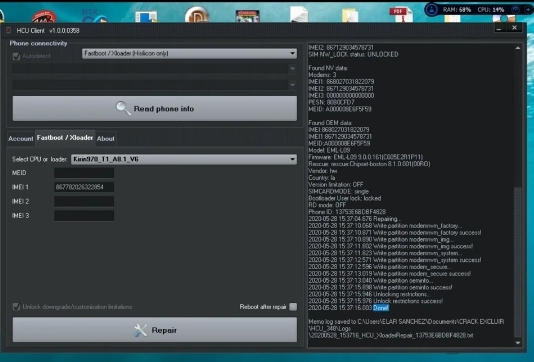Viewport: 534px width, 362px height.
Task: Click the 'Model: EML-L09' log line
Action: pos(329,150)
